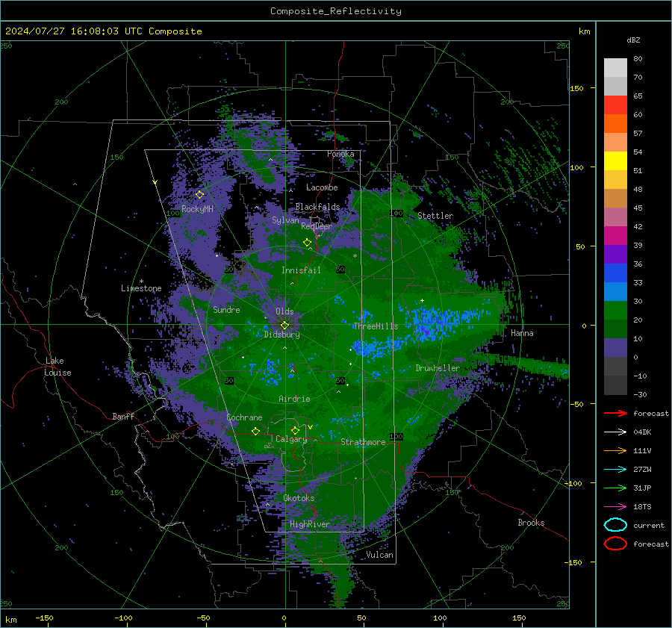Click the magenta 18TS arrow in the legend
The image size is (672, 628).
click(x=615, y=507)
